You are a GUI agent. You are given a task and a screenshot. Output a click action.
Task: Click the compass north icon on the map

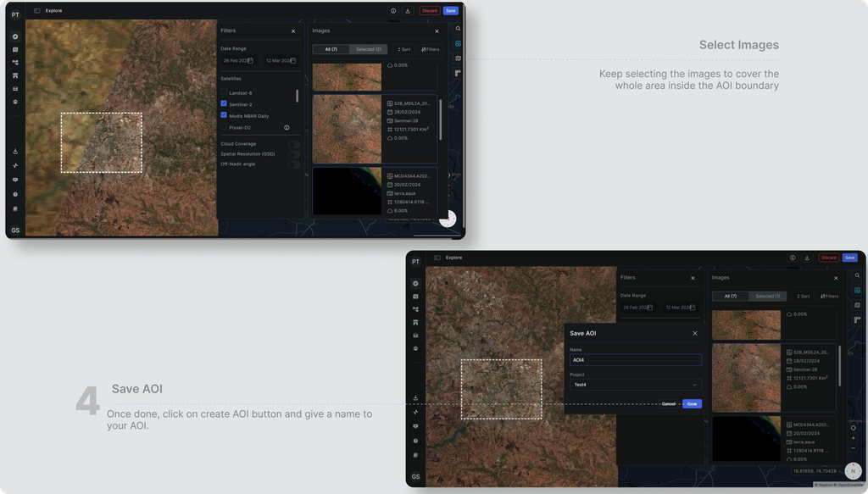tap(853, 471)
